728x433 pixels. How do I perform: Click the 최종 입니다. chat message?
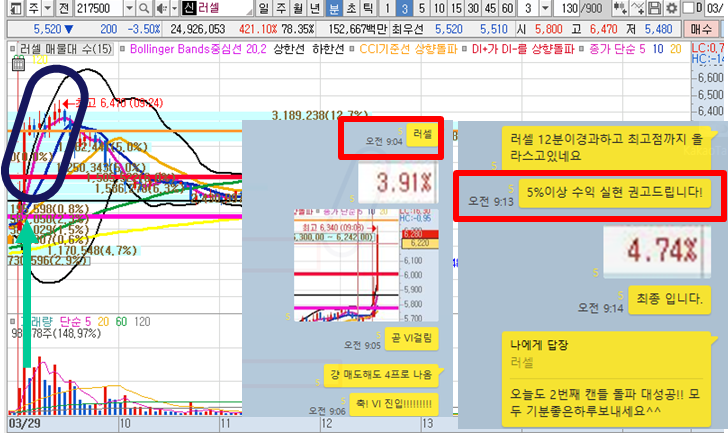(x=670, y=298)
